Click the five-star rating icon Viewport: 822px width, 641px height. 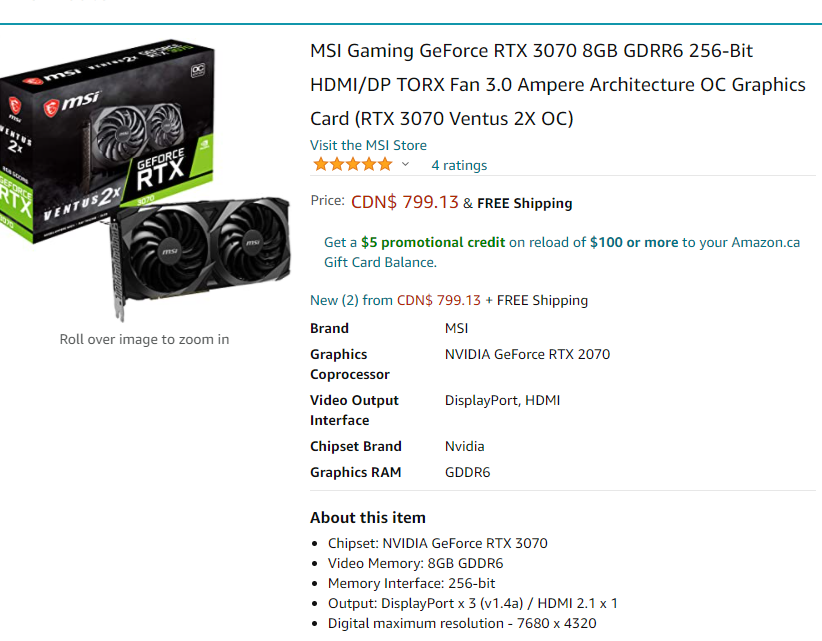353,165
